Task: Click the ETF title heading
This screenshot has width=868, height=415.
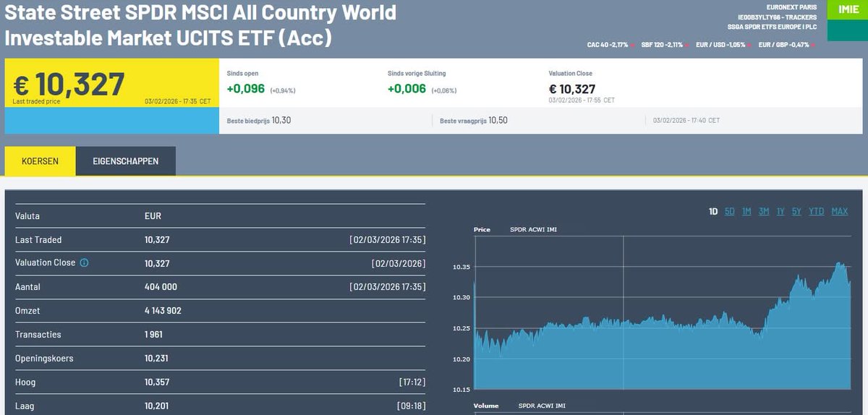Action: [x=200, y=24]
